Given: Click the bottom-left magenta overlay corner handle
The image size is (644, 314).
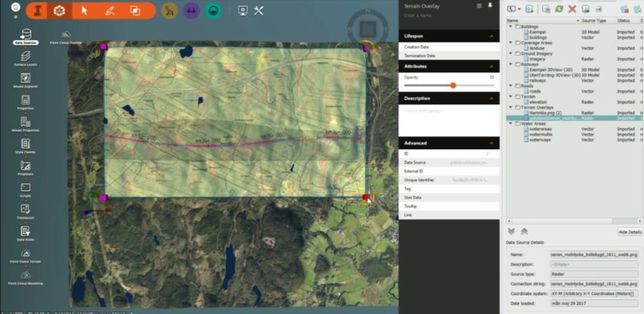Looking at the screenshot, I should tap(104, 198).
